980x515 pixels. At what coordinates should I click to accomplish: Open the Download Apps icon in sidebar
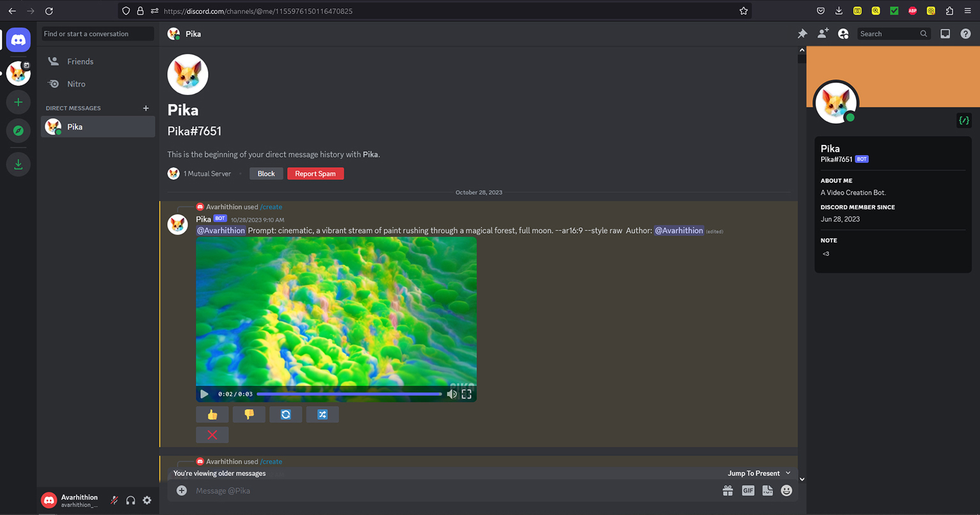point(19,164)
